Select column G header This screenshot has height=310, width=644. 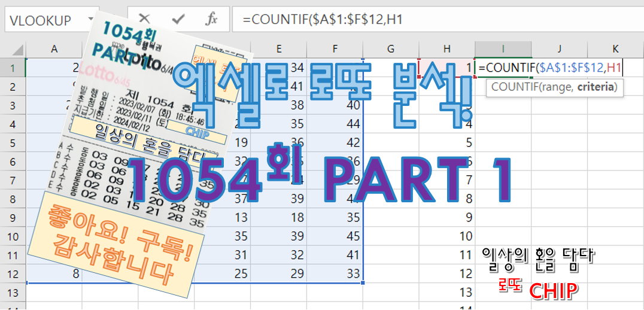click(391, 49)
